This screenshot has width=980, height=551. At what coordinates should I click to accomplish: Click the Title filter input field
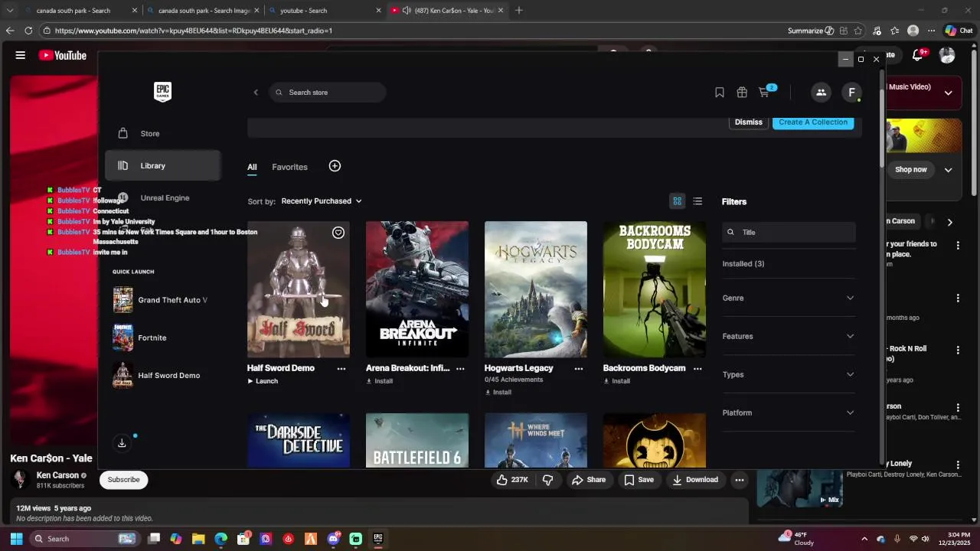pos(789,232)
